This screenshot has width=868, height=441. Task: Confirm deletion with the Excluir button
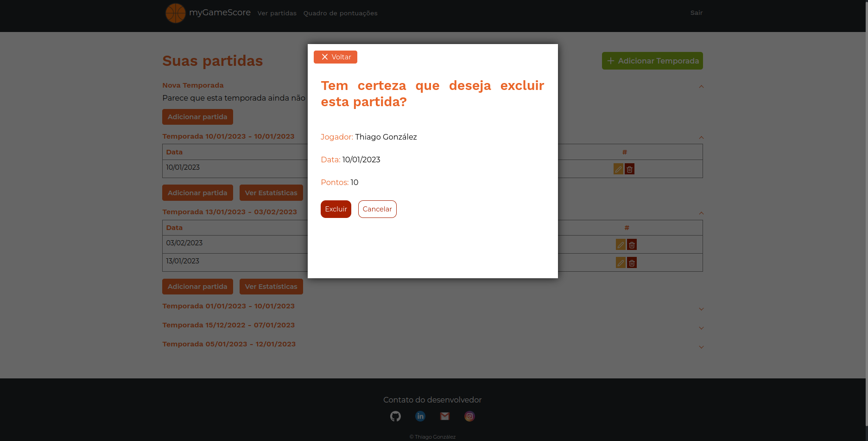[336, 209]
